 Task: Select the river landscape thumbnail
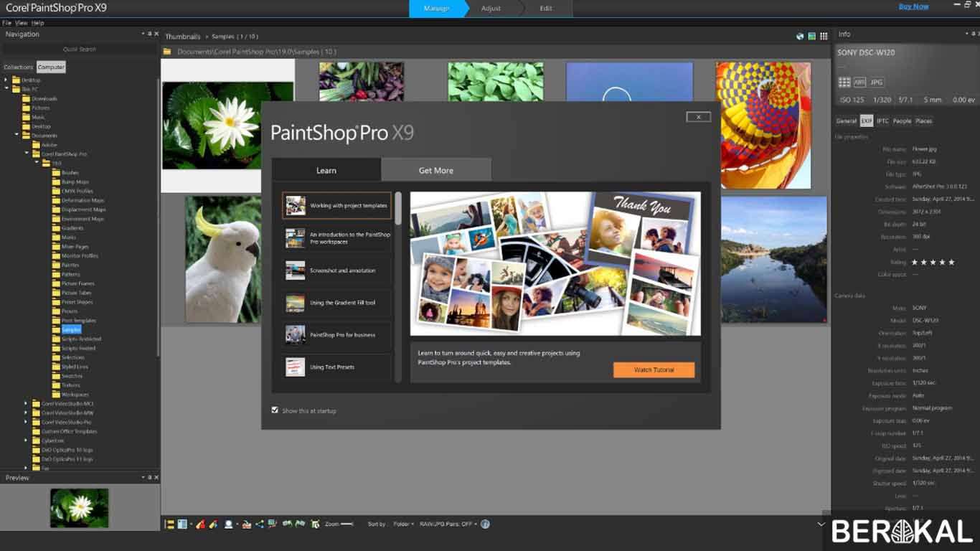coord(773,259)
